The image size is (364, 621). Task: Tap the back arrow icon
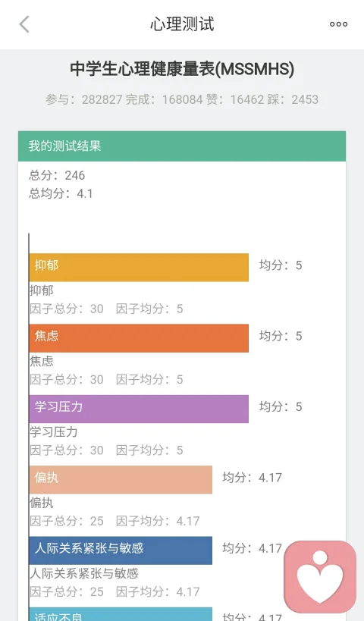pyautogui.click(x=24, y=24)
